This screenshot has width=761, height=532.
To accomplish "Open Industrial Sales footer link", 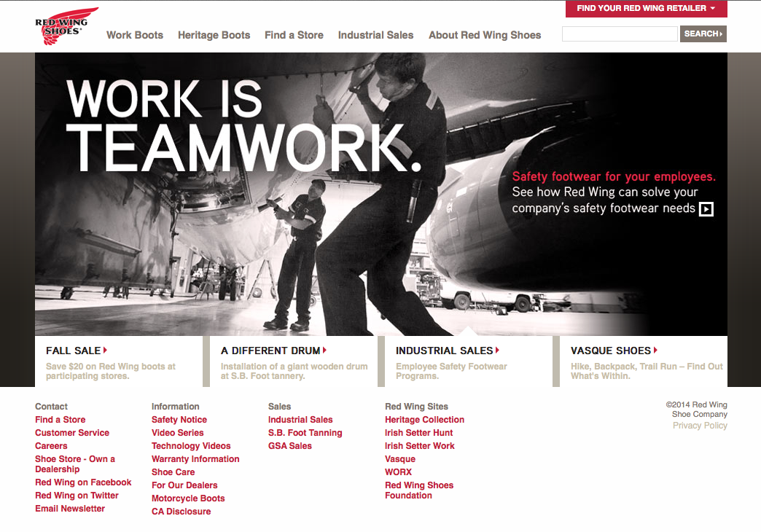I will [300, 420].
